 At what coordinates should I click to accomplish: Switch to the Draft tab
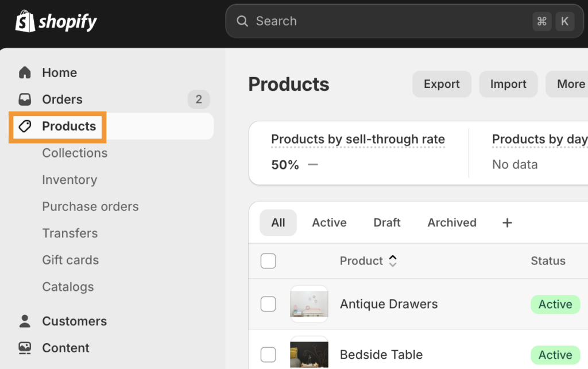click(386, 222)
